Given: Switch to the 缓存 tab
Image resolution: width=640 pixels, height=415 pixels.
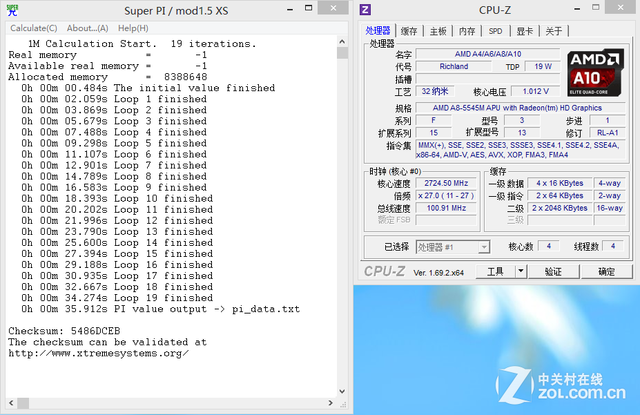Looking at the screenshot, I should 409,31.
